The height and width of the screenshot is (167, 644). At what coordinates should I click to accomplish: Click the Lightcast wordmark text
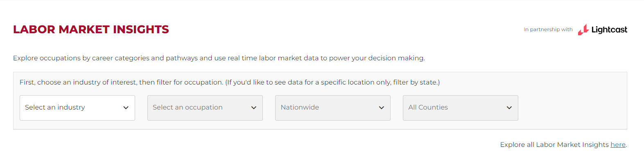coord(609,30)
